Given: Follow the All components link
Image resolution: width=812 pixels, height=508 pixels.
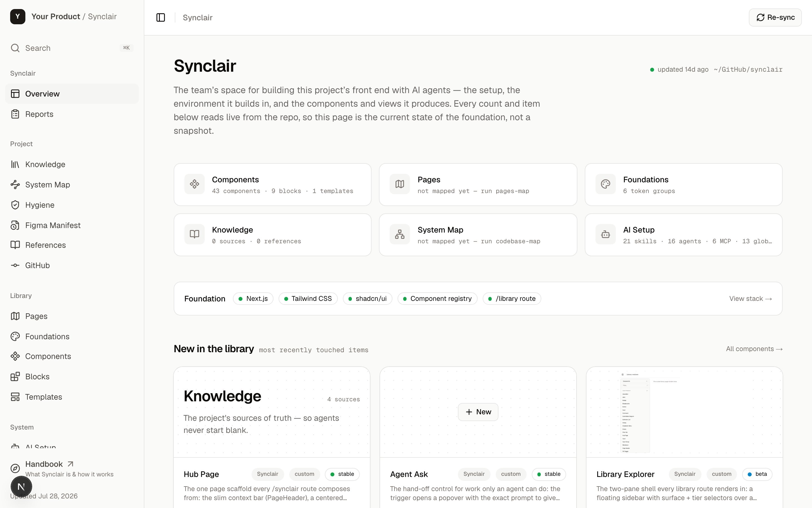Looking at the screenshot, I should click(754, 349).
